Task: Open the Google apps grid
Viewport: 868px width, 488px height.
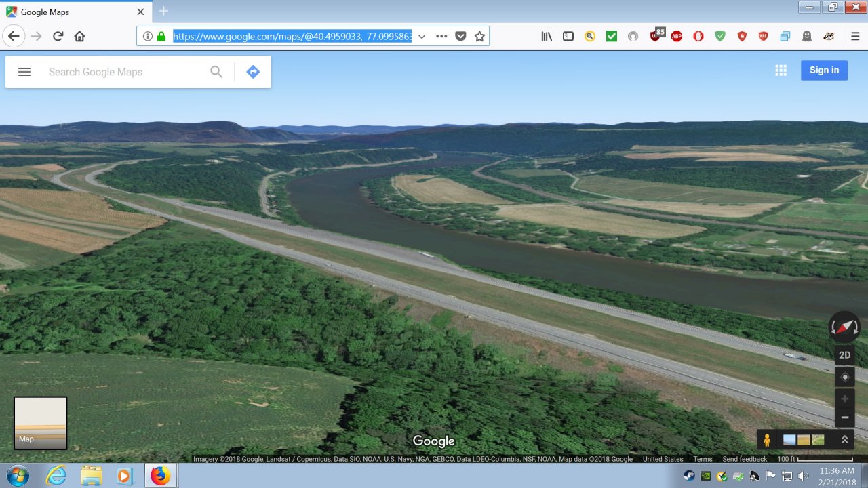Action: click(781, 70)
